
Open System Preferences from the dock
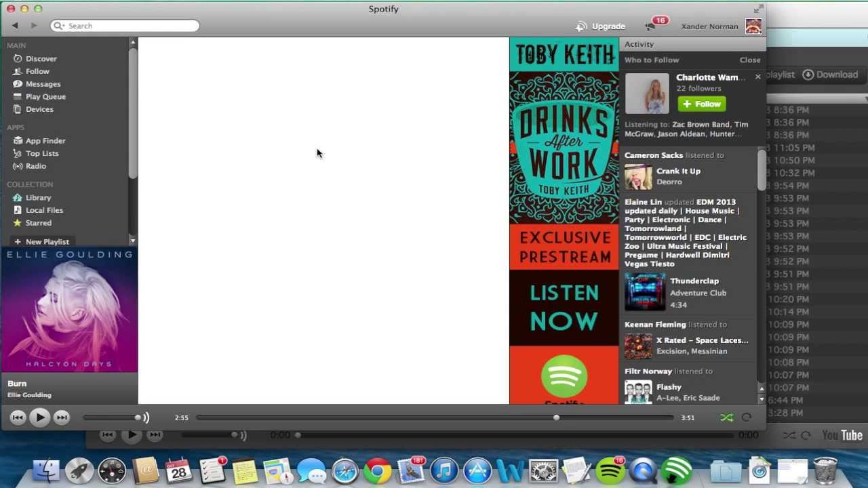(x=543, y=471)
